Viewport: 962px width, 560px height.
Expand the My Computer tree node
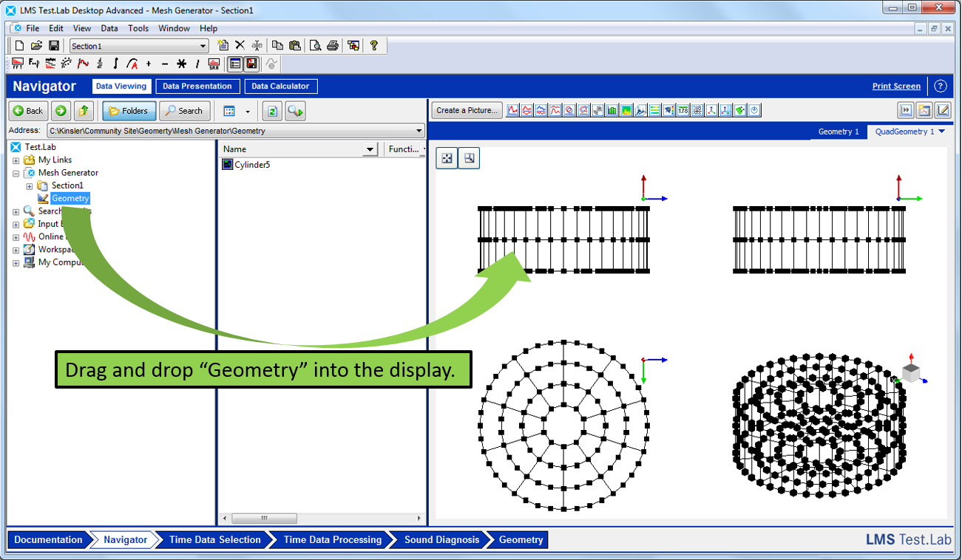(x=16, y=263)
